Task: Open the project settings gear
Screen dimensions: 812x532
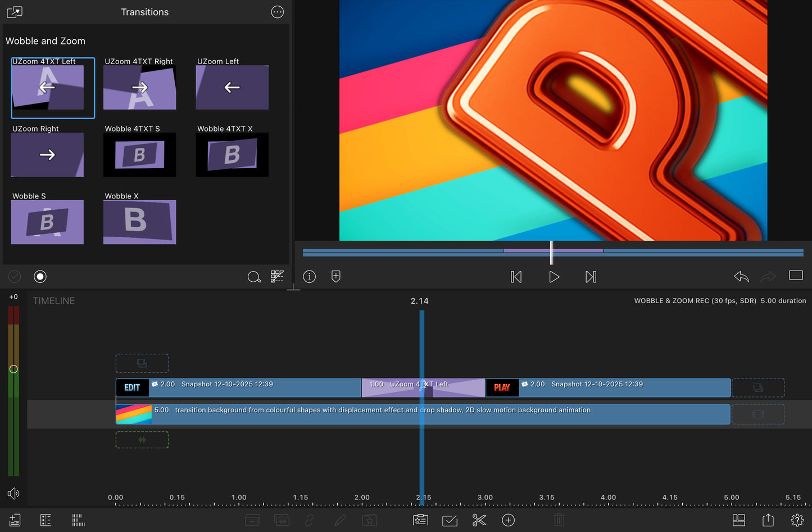Action: click(x=797, y=520)
